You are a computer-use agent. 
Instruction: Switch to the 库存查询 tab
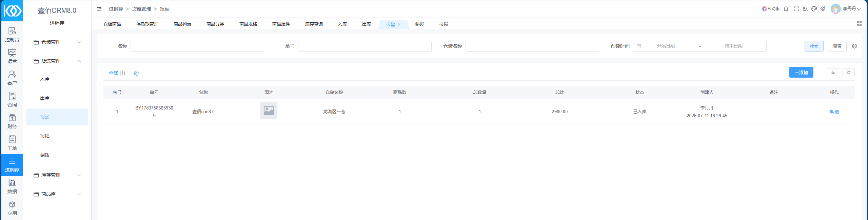[x=314, y=24]
